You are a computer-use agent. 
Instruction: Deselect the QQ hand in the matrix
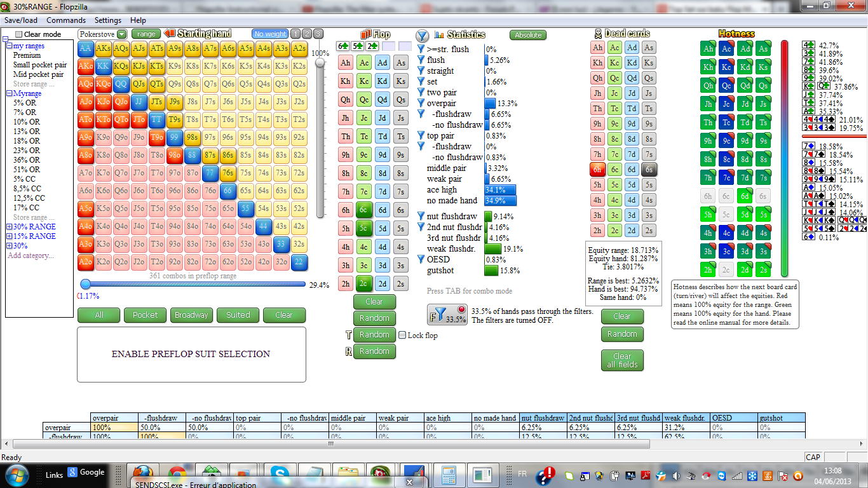coord(121,84)
